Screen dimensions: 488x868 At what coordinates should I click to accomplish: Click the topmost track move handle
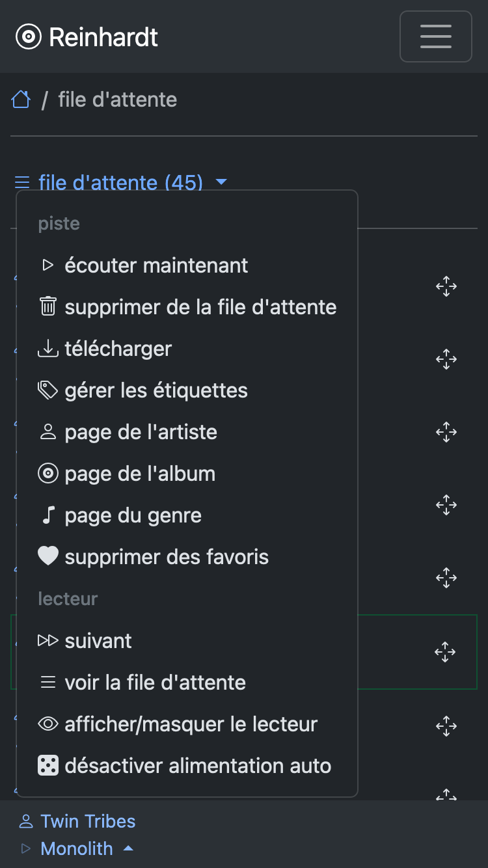[446, 286]
